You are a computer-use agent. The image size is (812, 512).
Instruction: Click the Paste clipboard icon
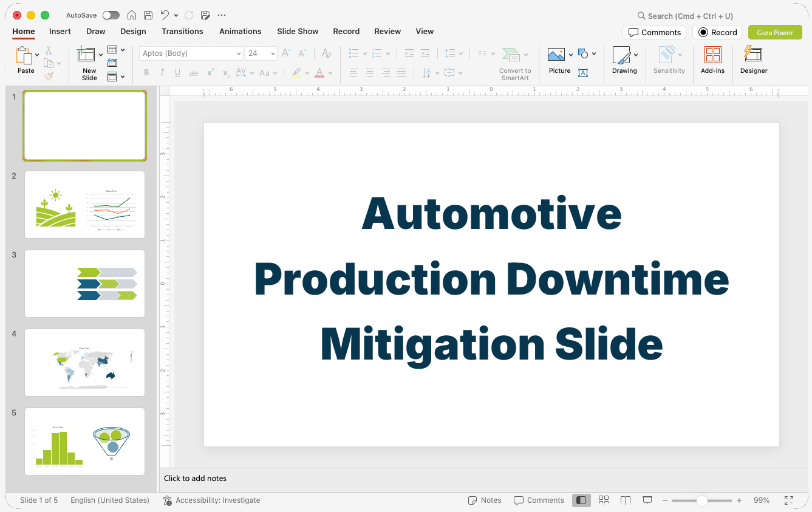(x=24, y=55)
